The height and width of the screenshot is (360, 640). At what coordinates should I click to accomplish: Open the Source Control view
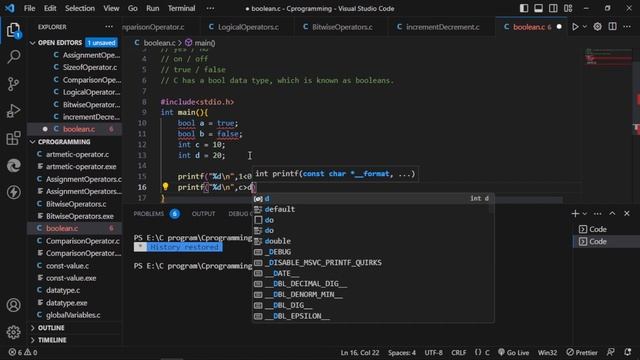pos(13,84)
